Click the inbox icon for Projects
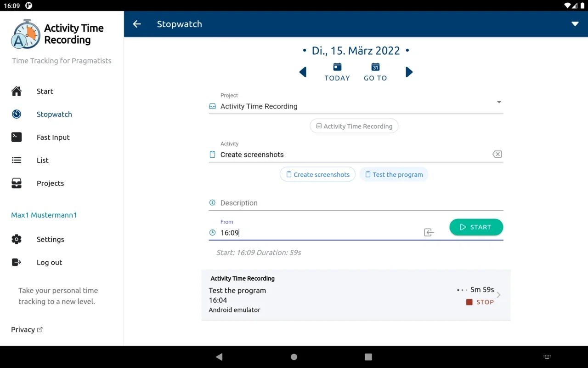 17,183
